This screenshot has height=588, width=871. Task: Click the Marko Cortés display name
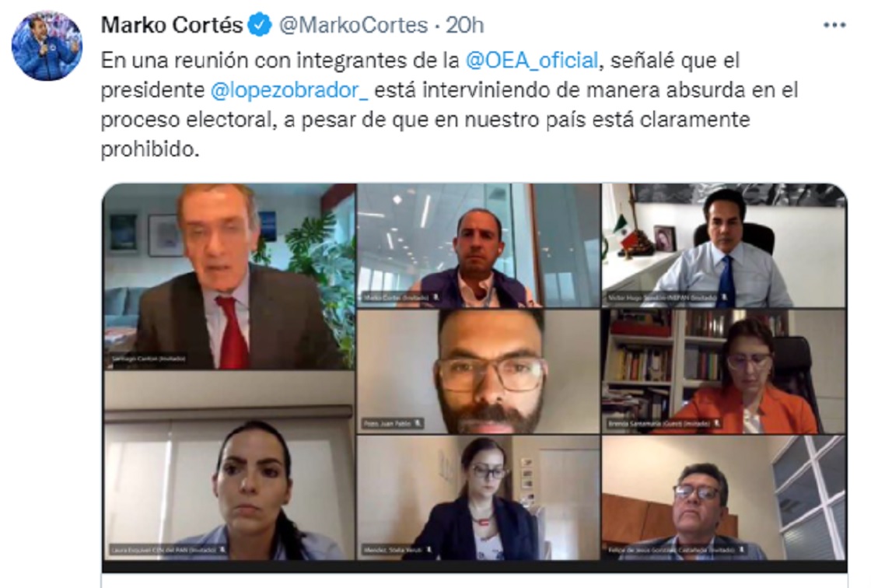172,25
